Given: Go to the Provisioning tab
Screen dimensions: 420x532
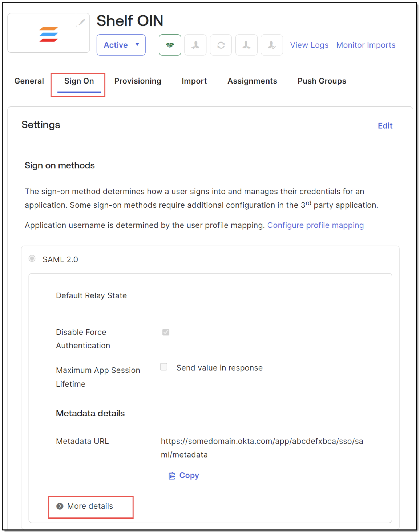Looking at the screenshot, I should [x=138, y=81].
